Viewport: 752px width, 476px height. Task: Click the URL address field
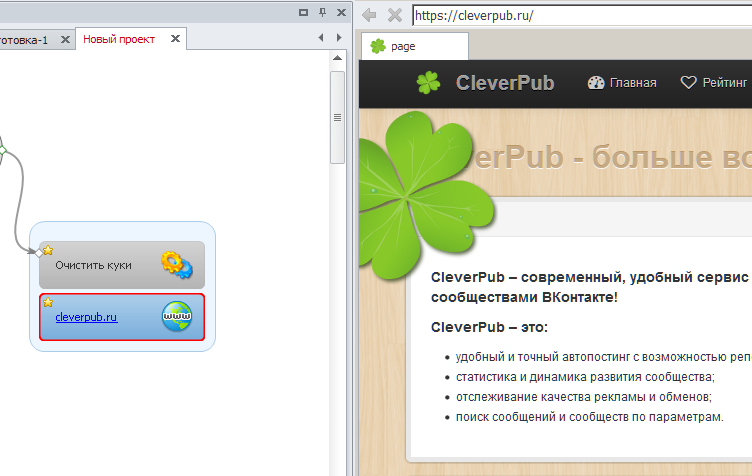click(582, 15)
